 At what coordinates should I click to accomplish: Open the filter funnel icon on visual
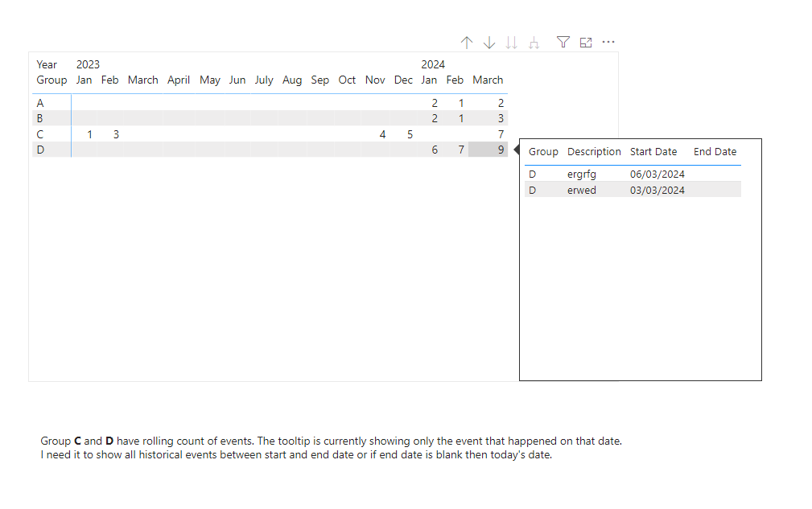563,42
